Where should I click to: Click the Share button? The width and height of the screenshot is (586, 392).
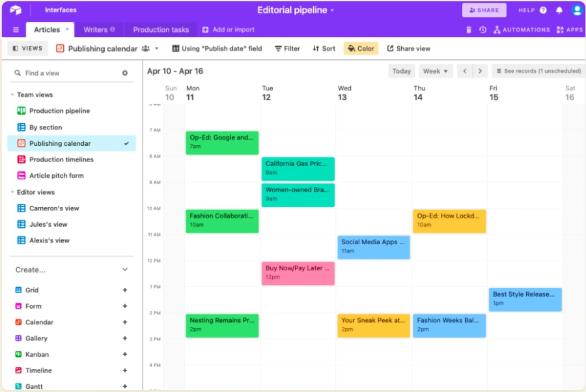pyautogui.click(x=484, y=10)
